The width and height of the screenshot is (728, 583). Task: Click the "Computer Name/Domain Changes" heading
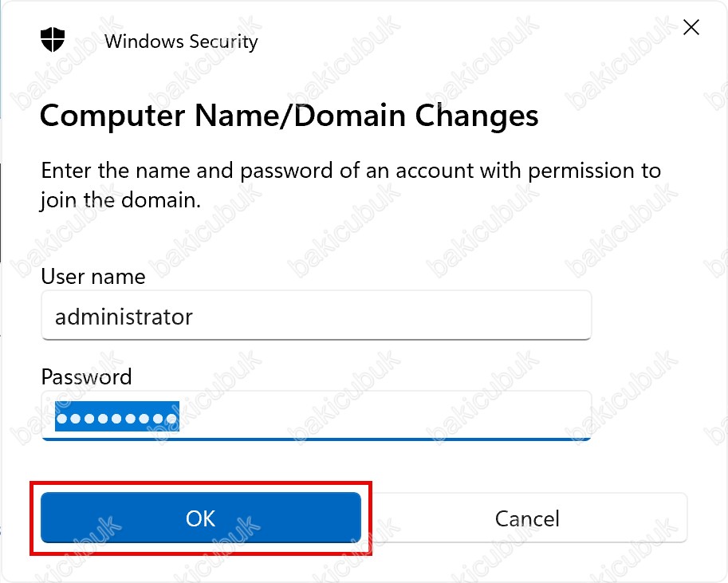coord(289,115)
